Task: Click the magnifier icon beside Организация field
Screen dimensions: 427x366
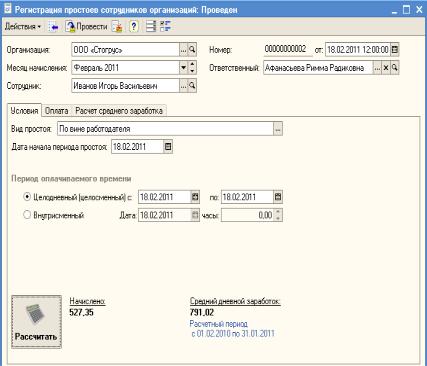Action: point(192,50)
